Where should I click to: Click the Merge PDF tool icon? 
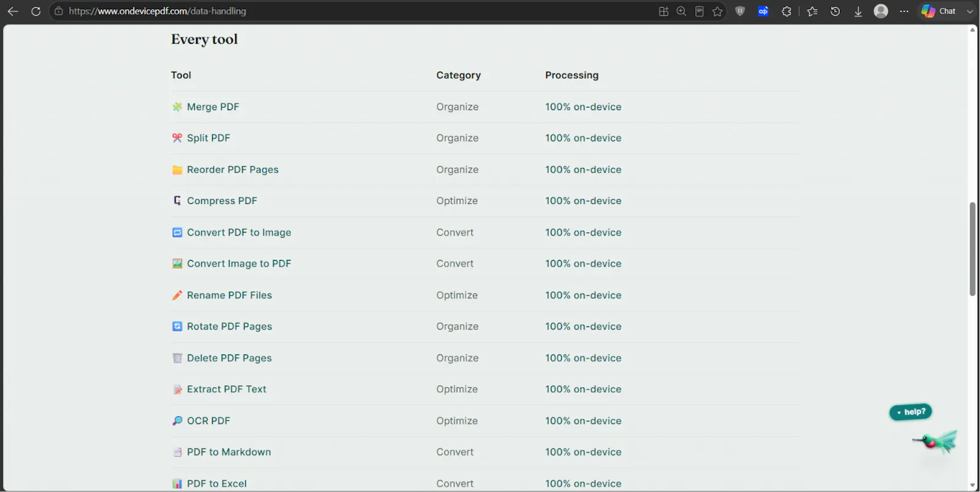point(177,107)
